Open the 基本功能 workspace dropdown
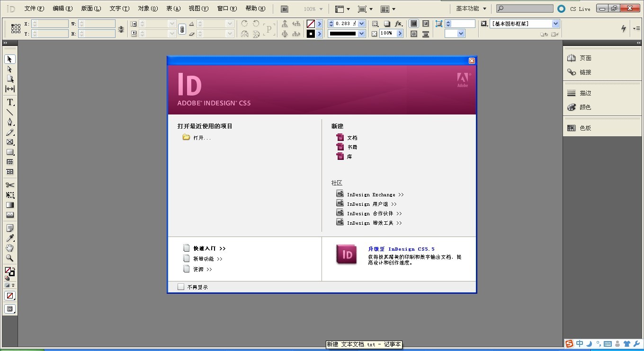This screenshot has width=644, height=351. click(471, 9)
